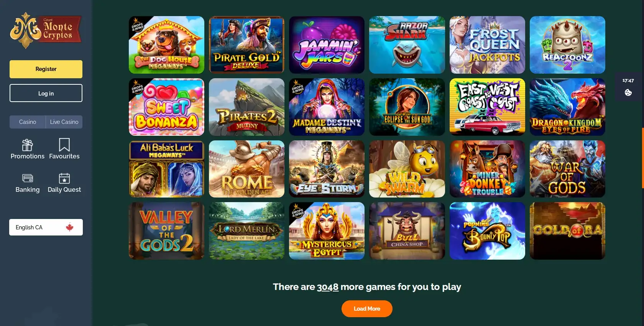Switch to the Casino tab
Viewport: 644px width, 326px height.
[28, 122]
